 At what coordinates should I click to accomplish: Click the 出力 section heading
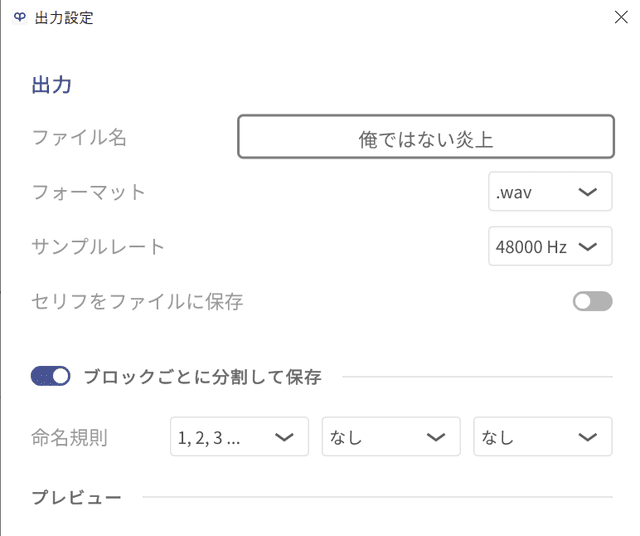click(x=51, y=85)
